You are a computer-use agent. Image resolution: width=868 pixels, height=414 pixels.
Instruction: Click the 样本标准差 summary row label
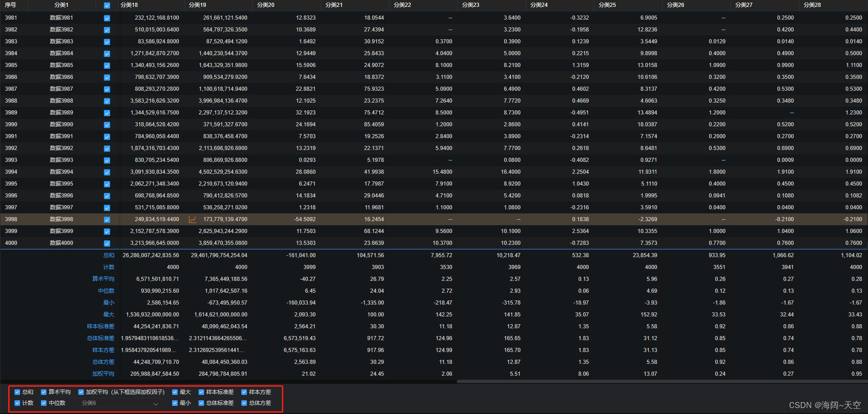(x=101, y=326)
